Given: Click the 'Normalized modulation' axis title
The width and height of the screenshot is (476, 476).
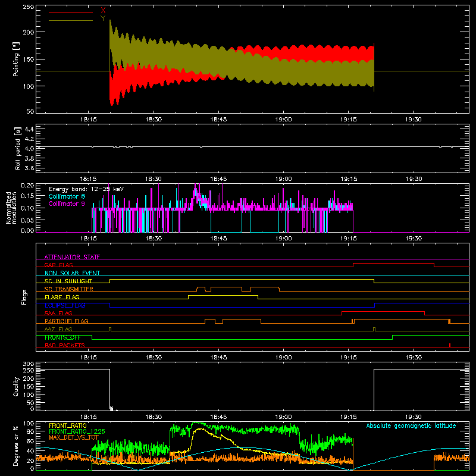Looking at the screenshot, I should tap(11, 208).
